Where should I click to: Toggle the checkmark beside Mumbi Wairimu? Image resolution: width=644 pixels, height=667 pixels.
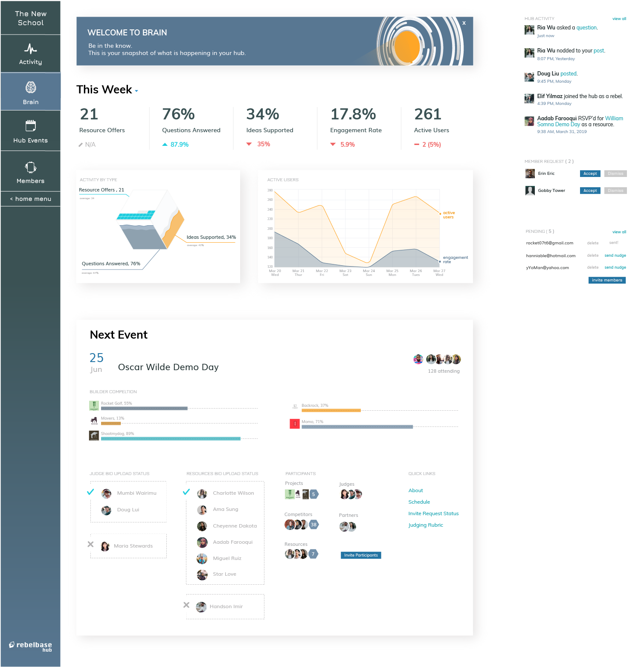coord(90,492)
